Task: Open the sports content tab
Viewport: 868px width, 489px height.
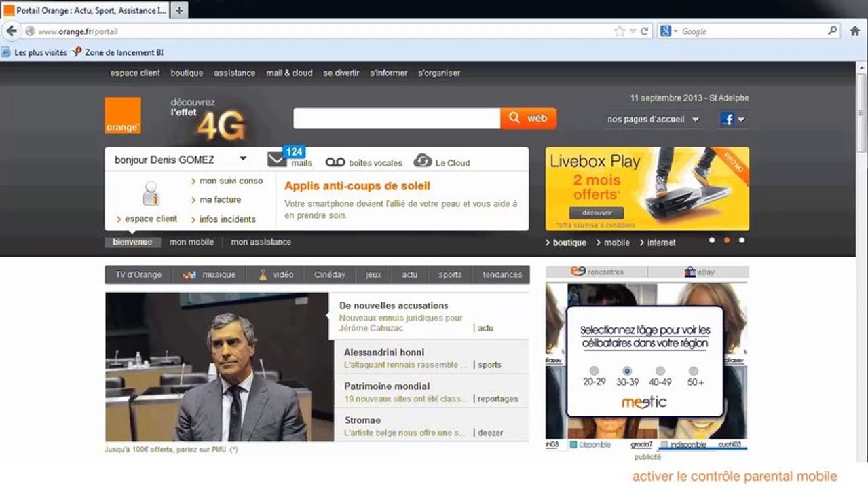Action: point(450,275)
